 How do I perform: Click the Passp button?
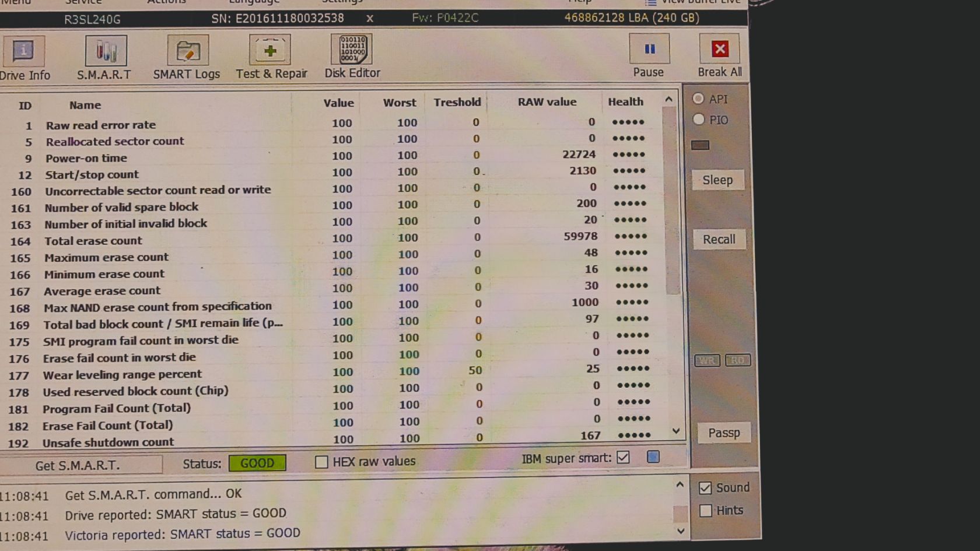click(724, 433)
